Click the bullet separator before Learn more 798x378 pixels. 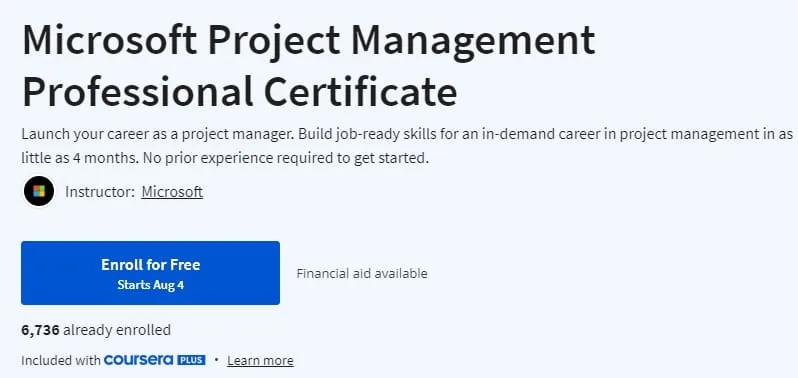pos(216,360)
